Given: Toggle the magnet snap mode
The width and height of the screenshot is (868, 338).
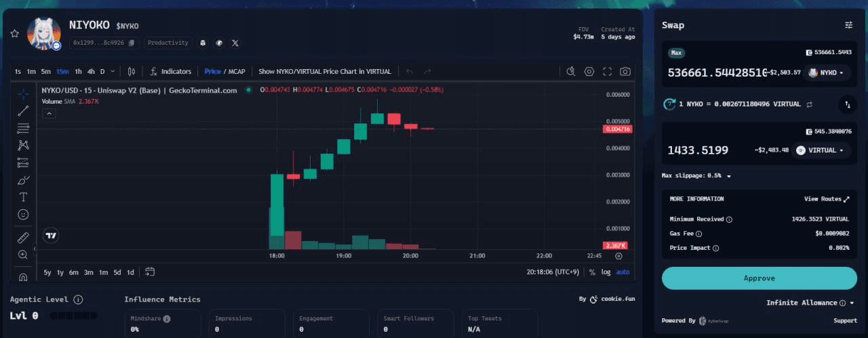Looking at the screenshot, I should 23,276.
